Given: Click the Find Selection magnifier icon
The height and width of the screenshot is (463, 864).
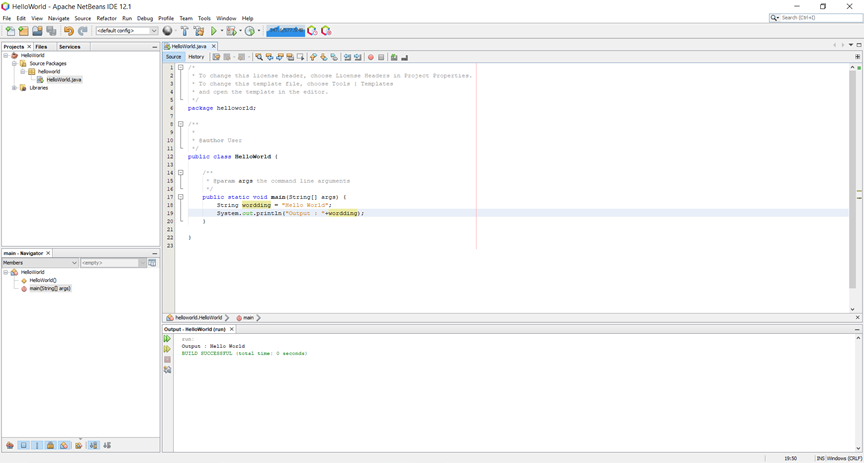Looking at the screenshot, I should (259, 57).
